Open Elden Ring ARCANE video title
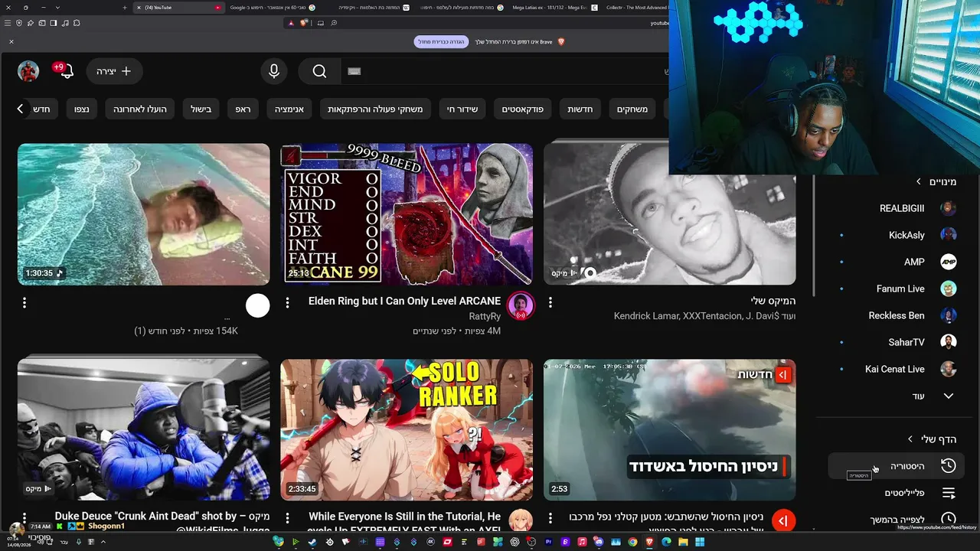Viewport: 980px width, 551px height. point(404,301)
